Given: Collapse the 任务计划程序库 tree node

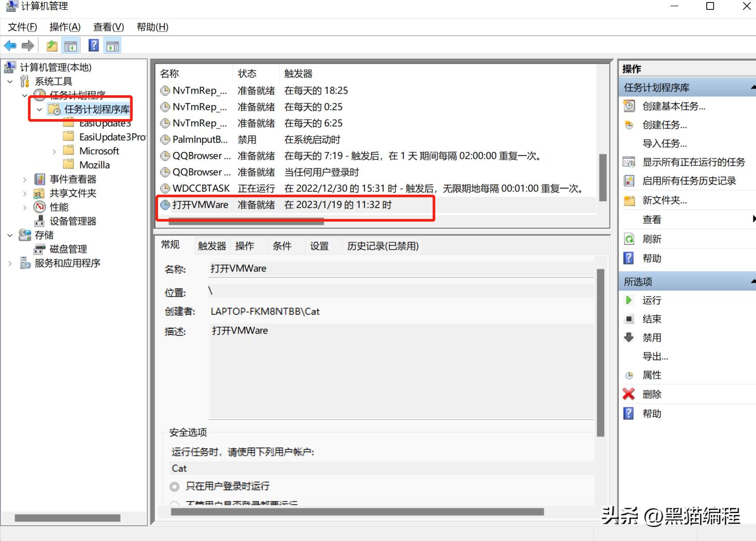Looking at the screenshot, I should [x=39, y=109].
